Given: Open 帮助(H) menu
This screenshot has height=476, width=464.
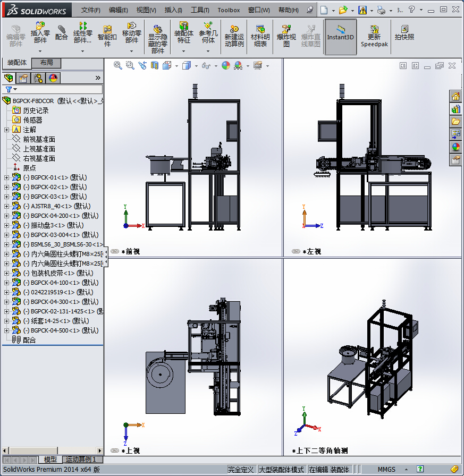Looking at the screenshot, I should [x=289, y=10].
